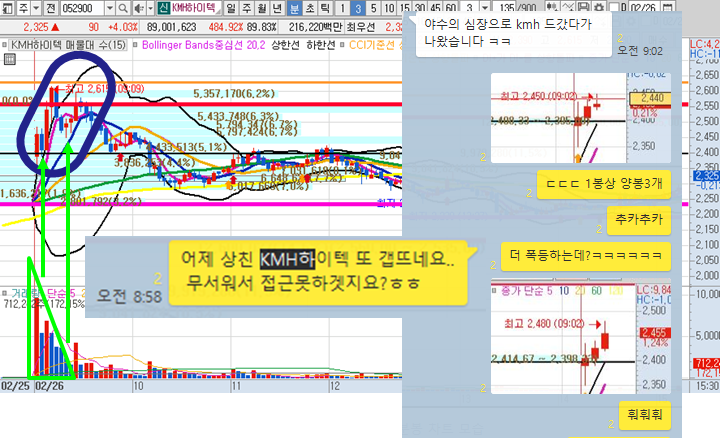
Task: Select the 월 monthly period button
Action: pos(262,8)
